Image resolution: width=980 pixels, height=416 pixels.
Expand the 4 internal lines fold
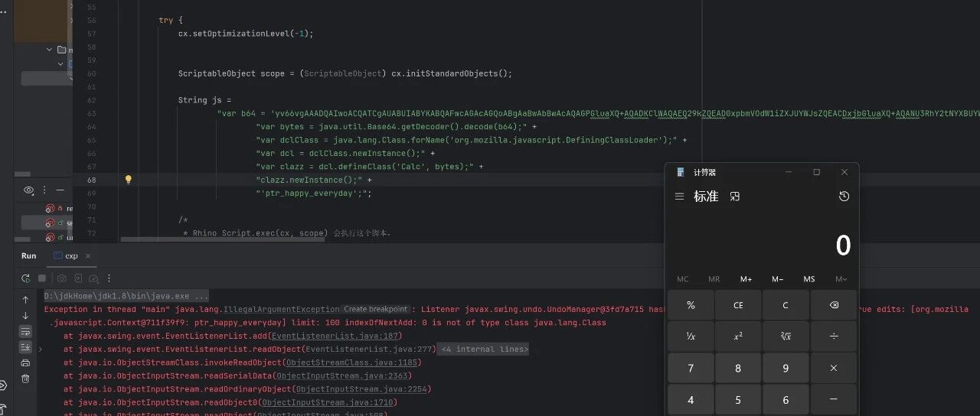[x=483, y=349]
